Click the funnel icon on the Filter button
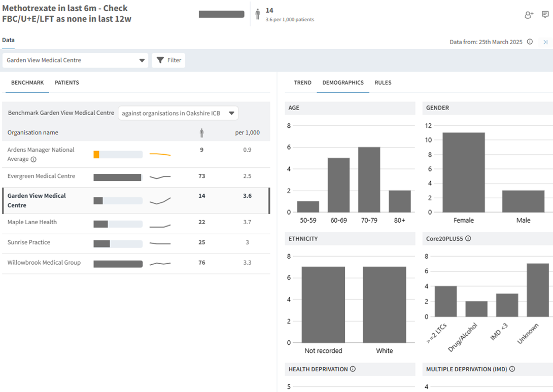553x392 pixels. point(160,60)
